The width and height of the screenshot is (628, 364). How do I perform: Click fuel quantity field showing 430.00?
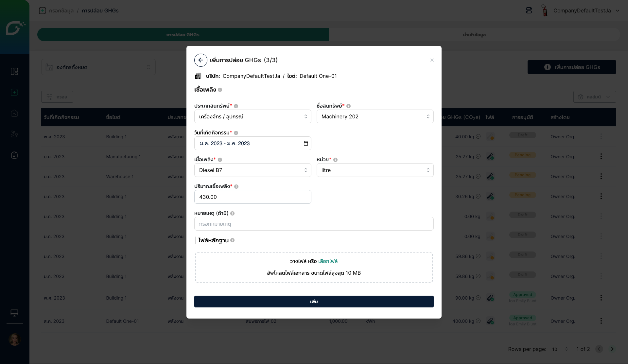(x=253, y=197)
